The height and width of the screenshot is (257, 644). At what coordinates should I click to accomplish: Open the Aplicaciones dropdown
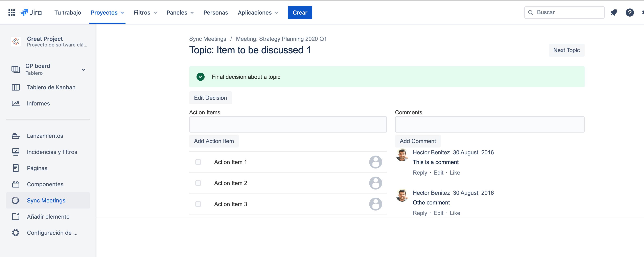point(258,13)
